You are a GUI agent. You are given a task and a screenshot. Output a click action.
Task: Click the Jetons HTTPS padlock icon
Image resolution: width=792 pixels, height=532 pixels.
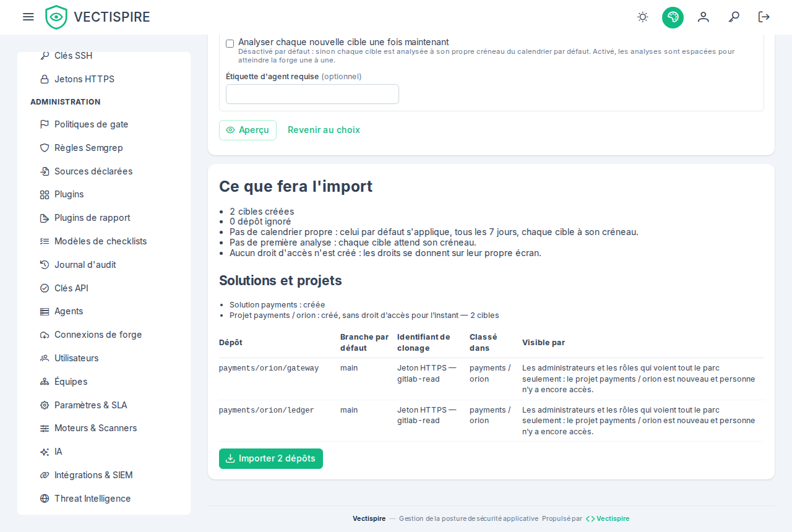[45, 79]
